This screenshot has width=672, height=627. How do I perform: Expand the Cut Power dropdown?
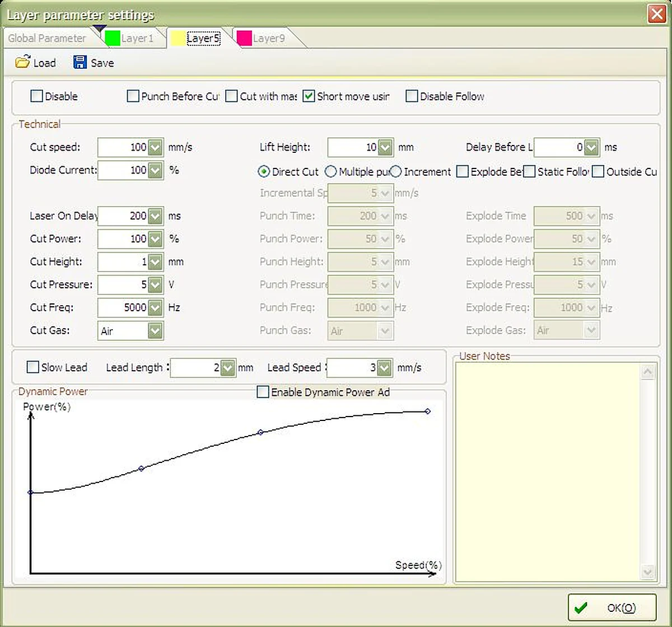pyautogui.click(x=156, y=238)
